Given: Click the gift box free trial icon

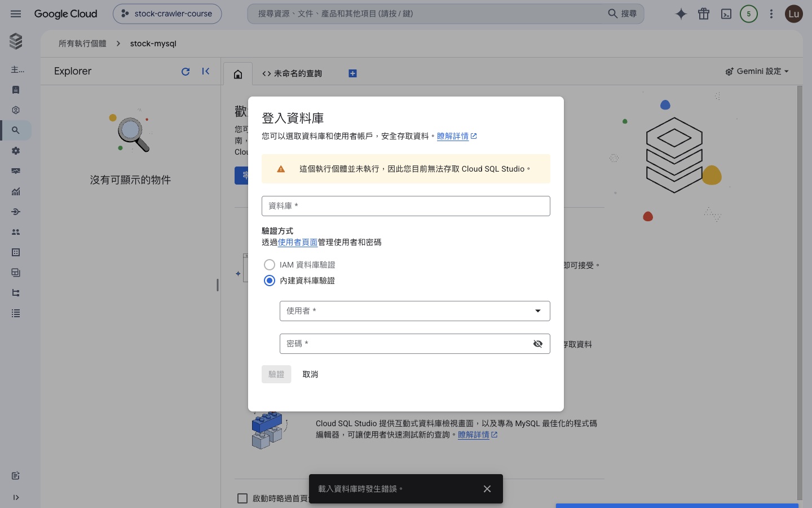Looking at the screenshot, I should click(704, 14).
